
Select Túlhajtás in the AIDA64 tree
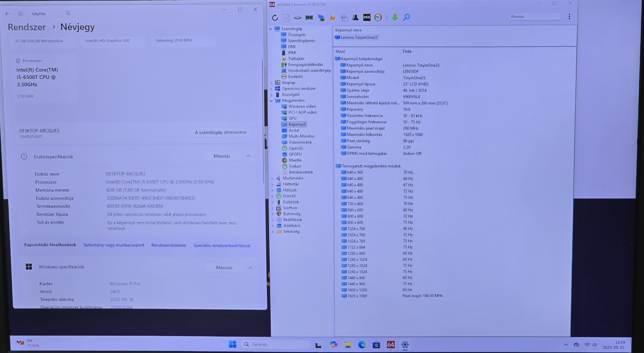tap(296, 59)
